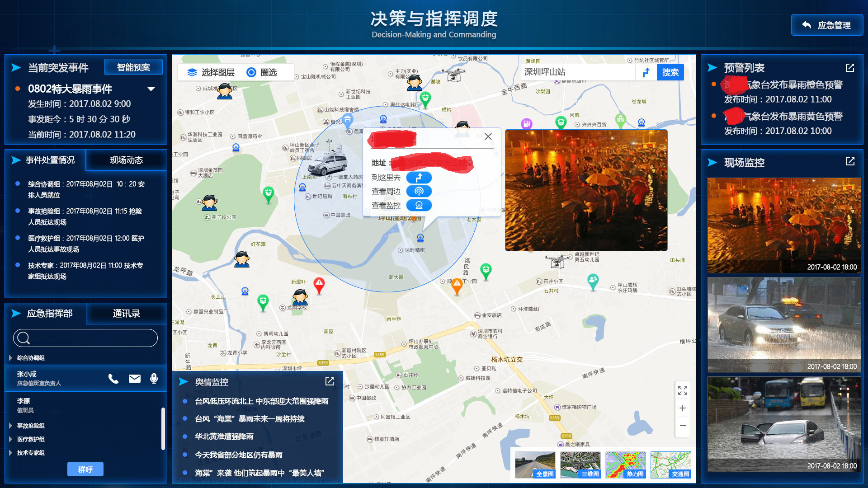Toggle the 圈选 circle-select radio option
The image size is (868, 488).
click(x=262, y=72)
